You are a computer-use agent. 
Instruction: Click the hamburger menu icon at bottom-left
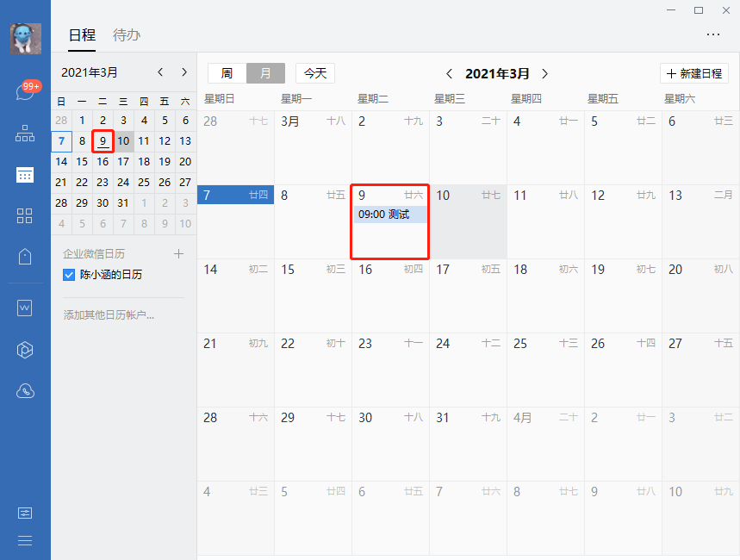click(x=25, y=540)
